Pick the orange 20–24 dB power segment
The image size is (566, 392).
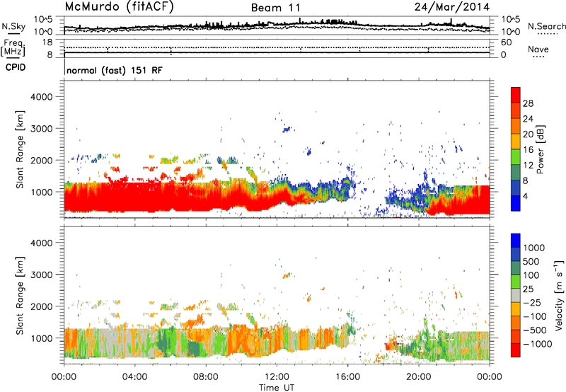click(x=516, y=127)
